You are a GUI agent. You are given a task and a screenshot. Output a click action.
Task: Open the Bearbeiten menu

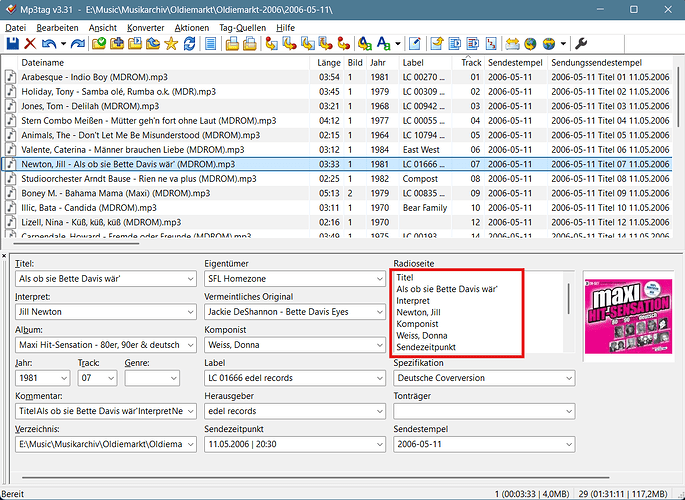pos(57,28)
